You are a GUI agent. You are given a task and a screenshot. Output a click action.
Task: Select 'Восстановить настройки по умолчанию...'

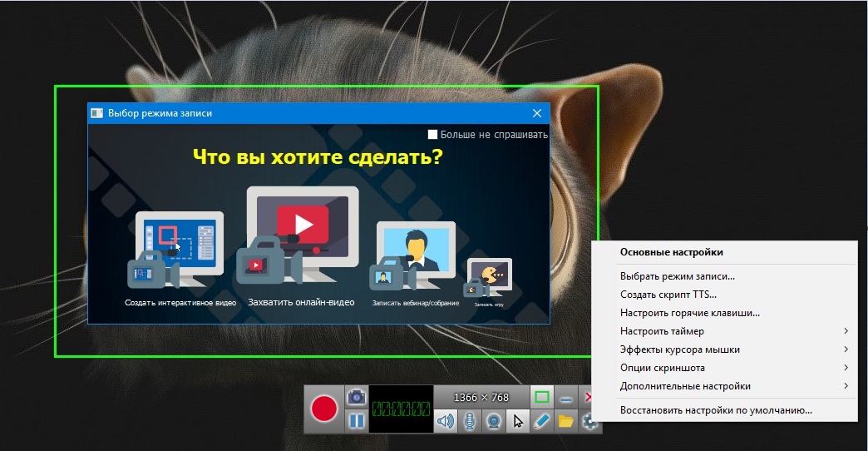coord(725,410)
